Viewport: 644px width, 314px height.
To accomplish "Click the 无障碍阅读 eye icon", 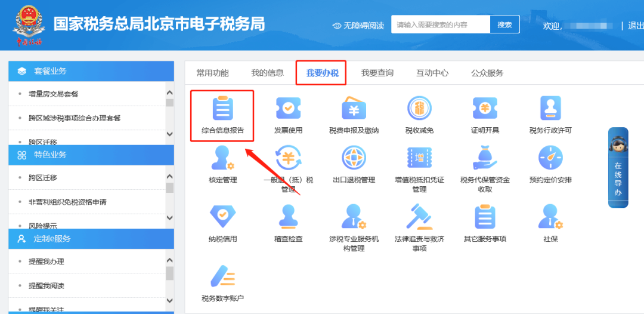I will [x=337, y=26].
